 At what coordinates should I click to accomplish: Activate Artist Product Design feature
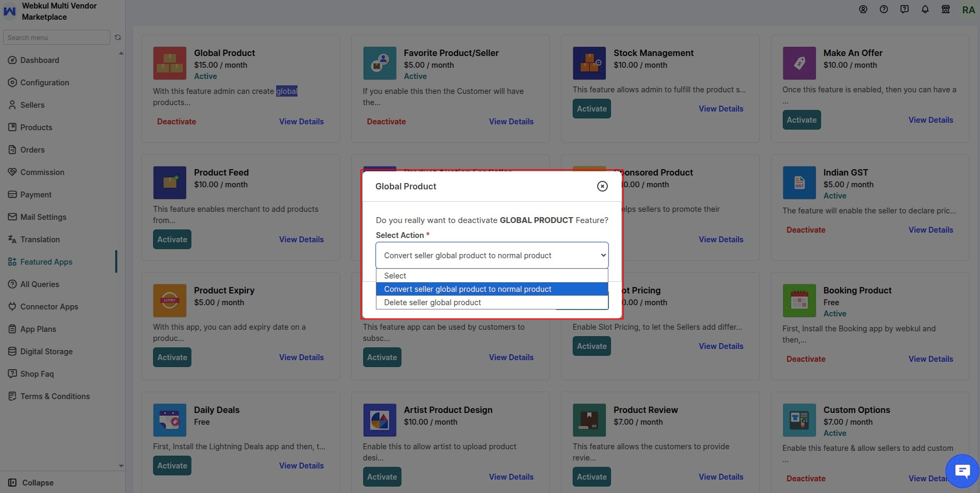click(x=382, y=477)
